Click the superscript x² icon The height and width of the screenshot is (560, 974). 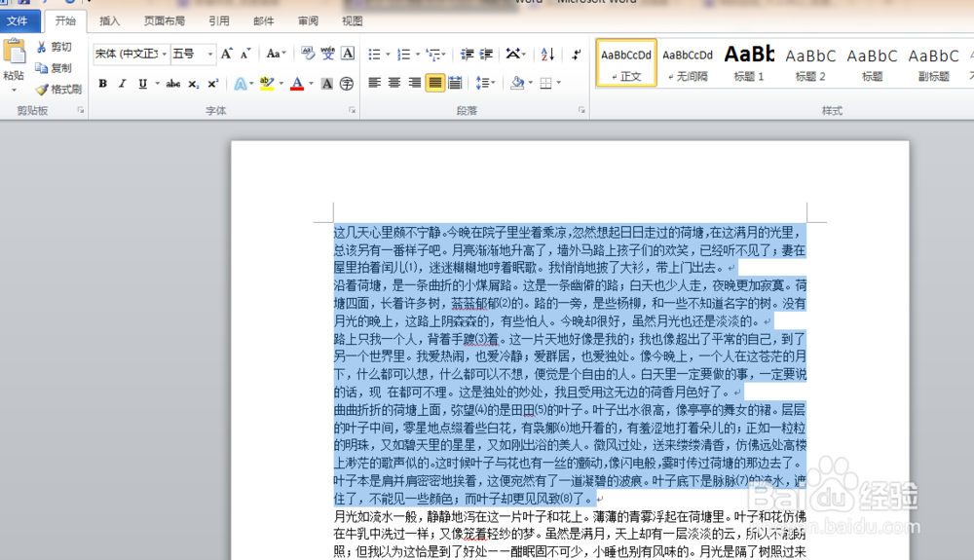click(x=212, y=83)
